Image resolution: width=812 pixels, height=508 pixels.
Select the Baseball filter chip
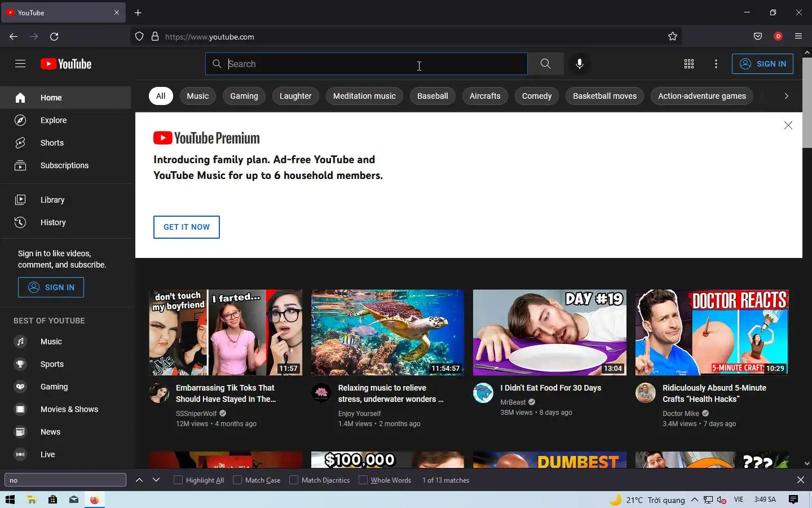coord(433,96)
